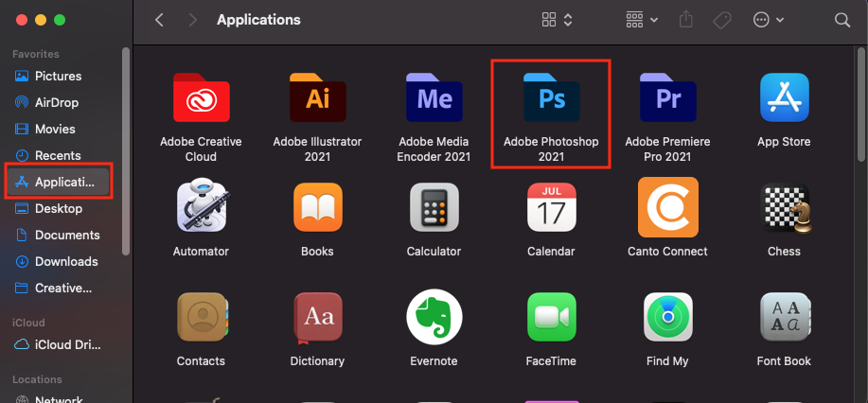Select the Calendar app icon
This screenshot has width=868, height=403.
[x=551, y=207]
